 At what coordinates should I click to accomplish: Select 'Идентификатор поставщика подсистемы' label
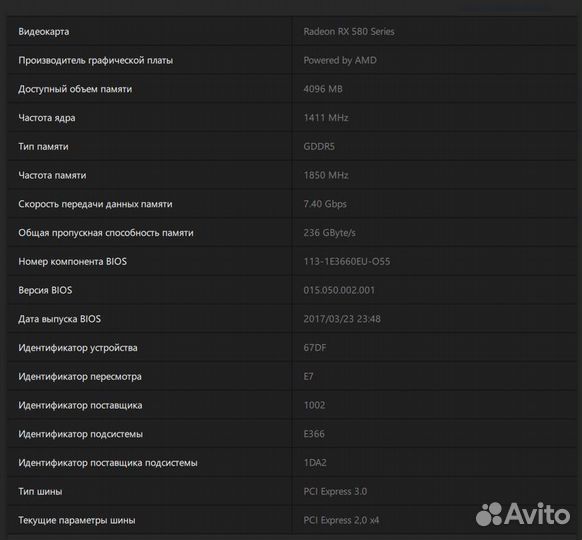108,463
